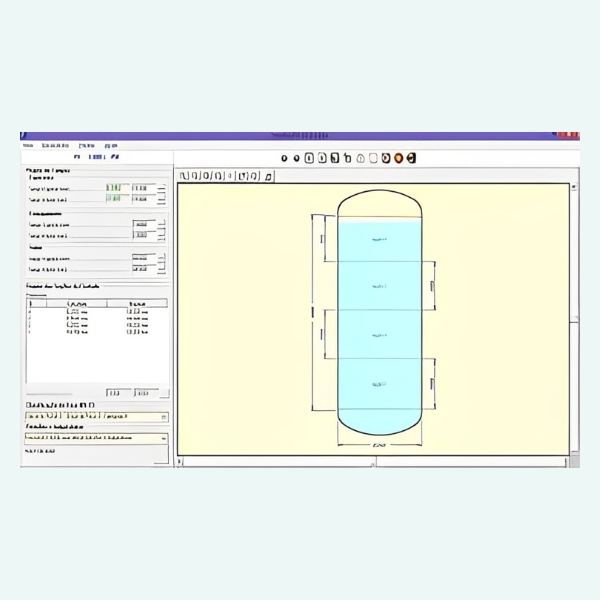
Task: Click the dark filled tank icon in the top toolbar
Action: pyautogui.click(x=335, y=158)
